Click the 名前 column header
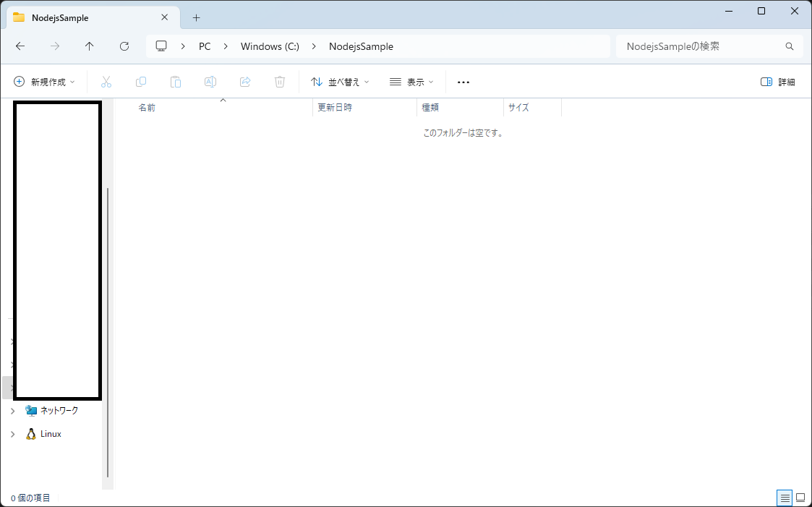This screenshot has width=812, height=507. point(147,107)
